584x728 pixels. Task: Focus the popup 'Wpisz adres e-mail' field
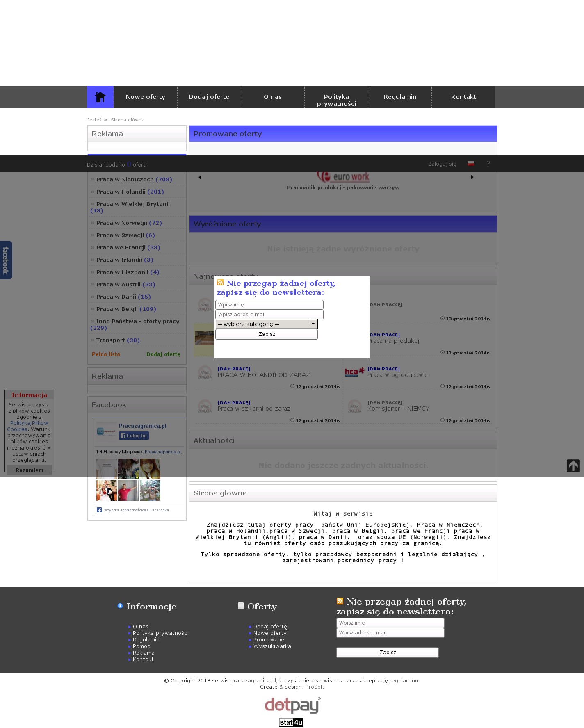(x=269, y=315)
